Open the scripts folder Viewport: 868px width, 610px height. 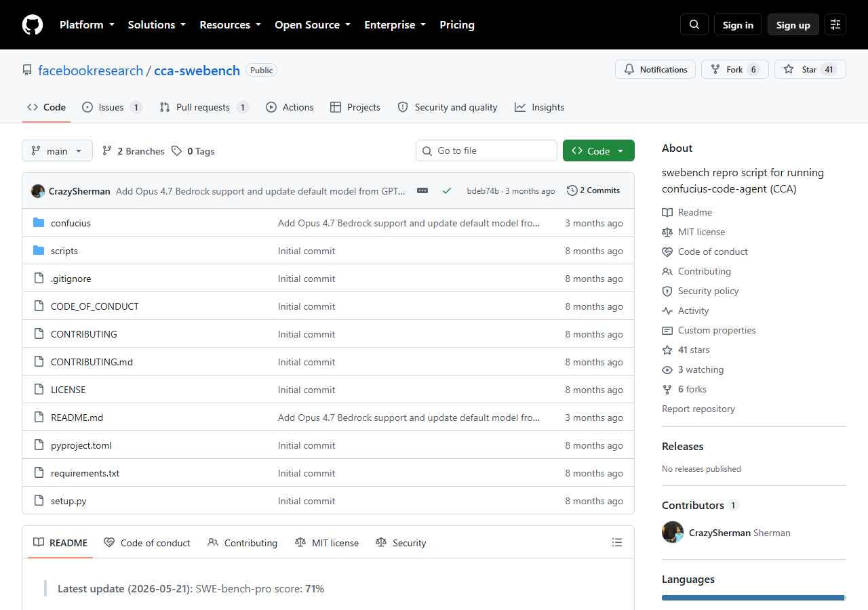click(x=64, y=251)
